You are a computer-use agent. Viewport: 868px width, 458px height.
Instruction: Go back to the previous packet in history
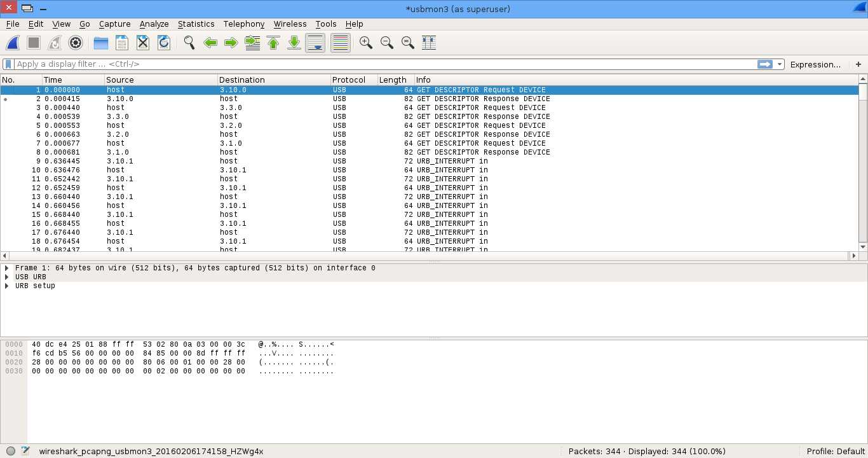[210, 43]
